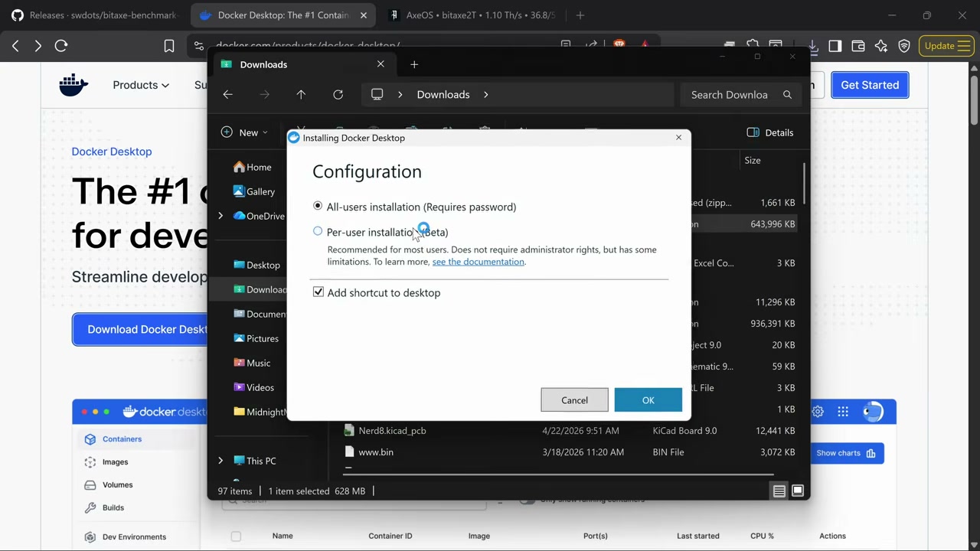
Task: Switch Explorer to large thumbnails view icon
Action: [x=797, y=491]
